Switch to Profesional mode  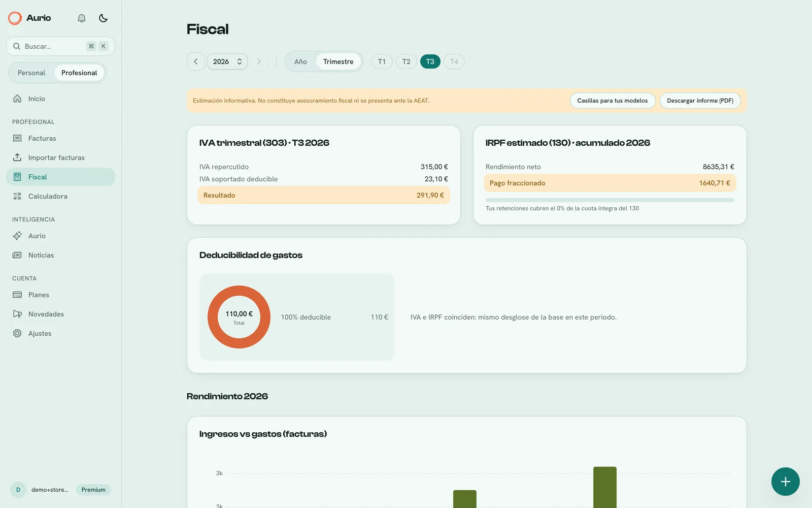79,73
